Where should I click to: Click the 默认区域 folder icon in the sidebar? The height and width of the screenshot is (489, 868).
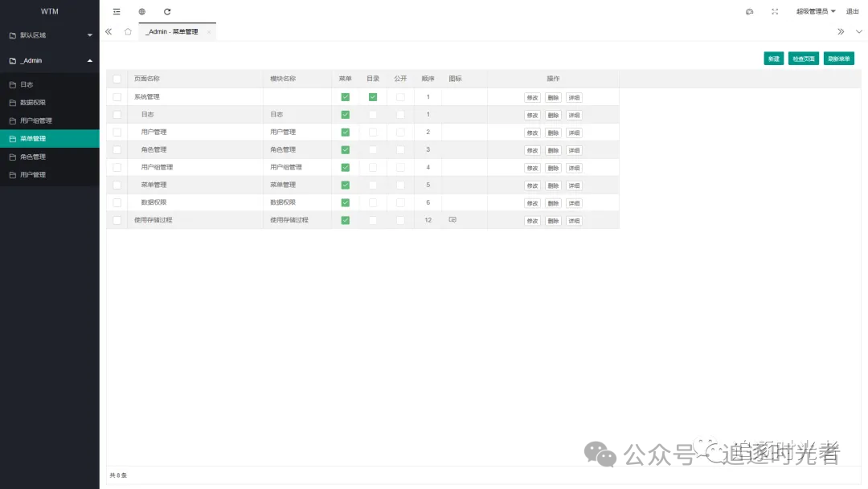tap(13, 35)
